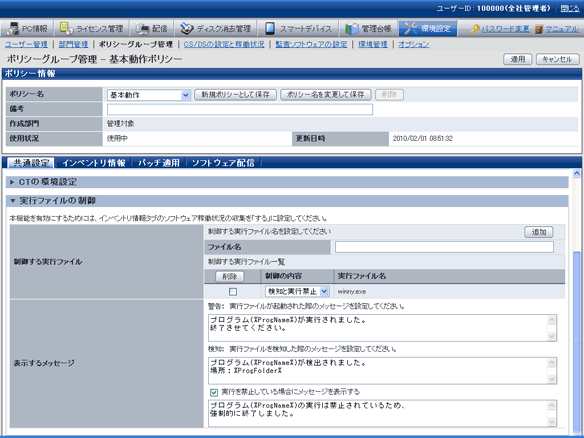Click the 追加 add button

click(x=539, y=232)
